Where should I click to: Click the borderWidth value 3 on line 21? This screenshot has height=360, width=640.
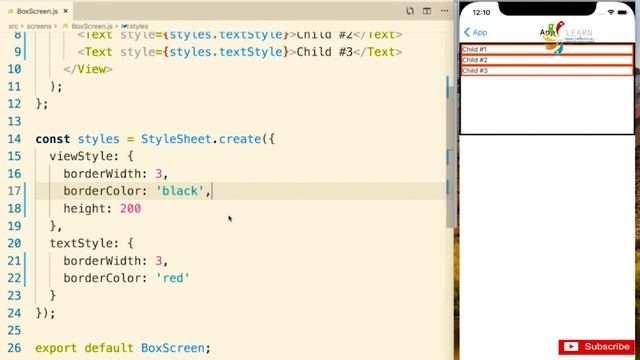coord(159,261)
